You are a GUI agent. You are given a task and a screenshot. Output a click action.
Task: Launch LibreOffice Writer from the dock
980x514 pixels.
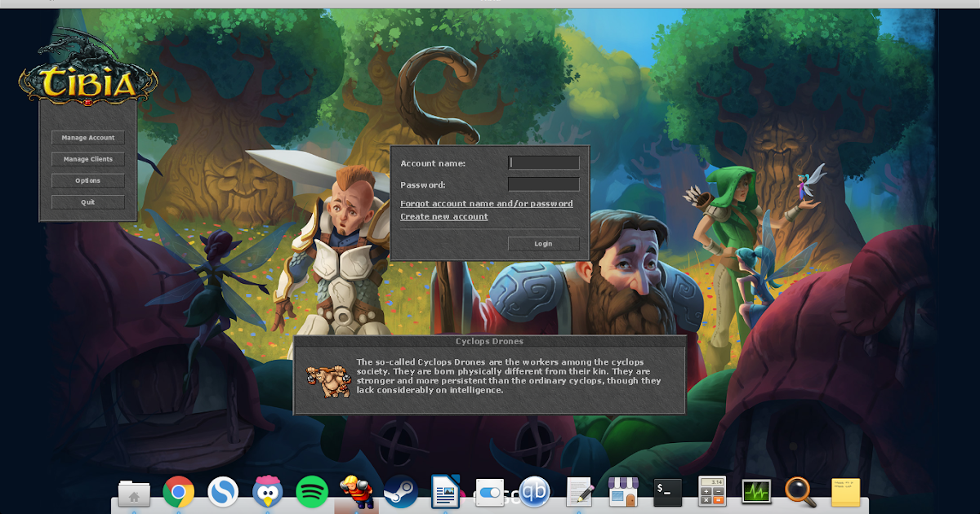coord(445,492)
